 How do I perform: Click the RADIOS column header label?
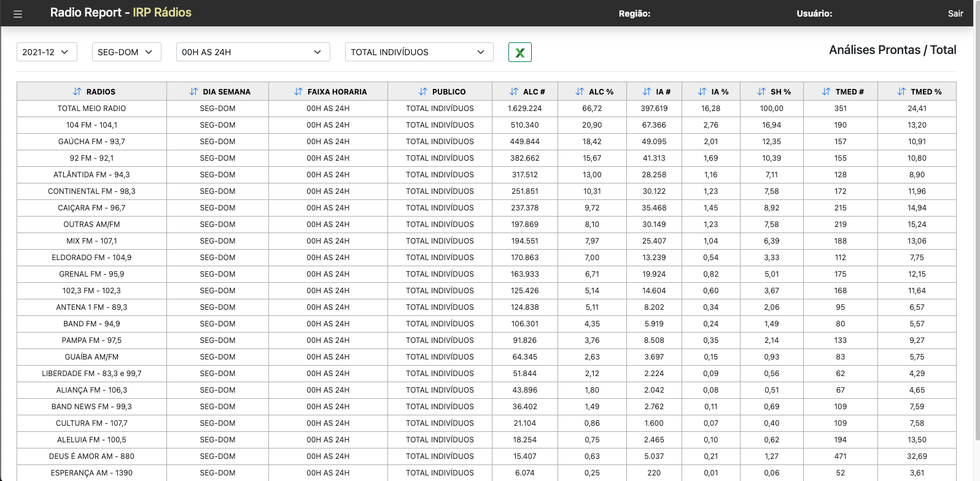[x=101, y=91]
